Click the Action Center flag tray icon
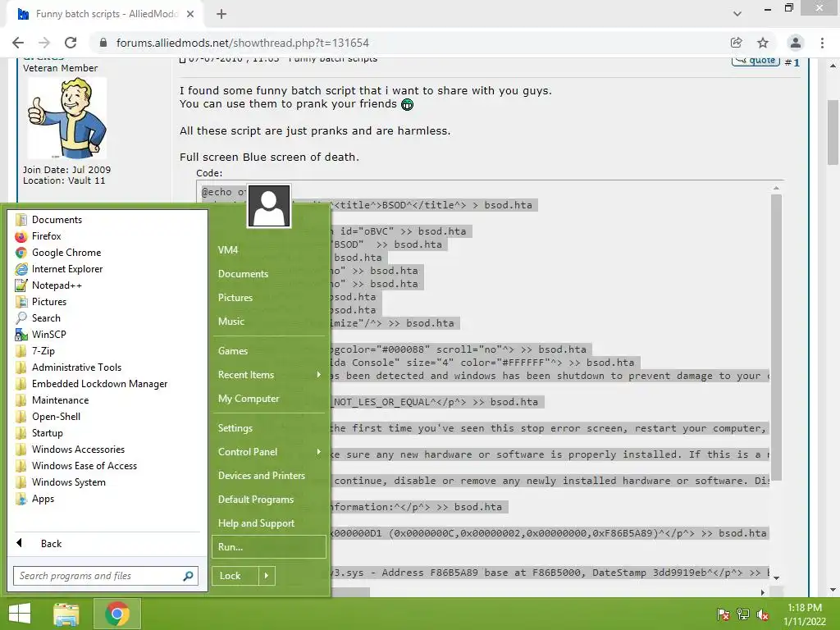The width and height of the screenshot is (840, 630). [723, 614]
